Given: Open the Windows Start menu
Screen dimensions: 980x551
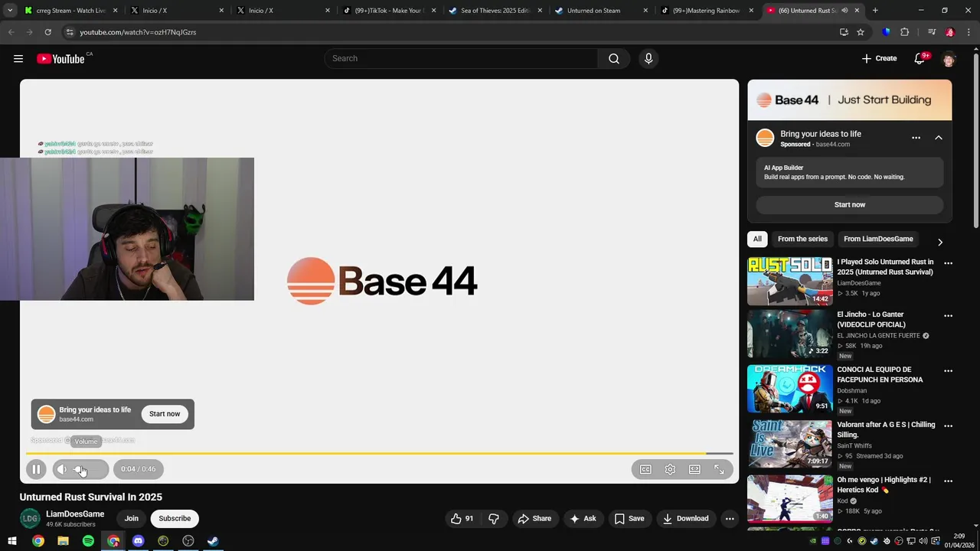Looking at the screenshot, I should [12, 541].
